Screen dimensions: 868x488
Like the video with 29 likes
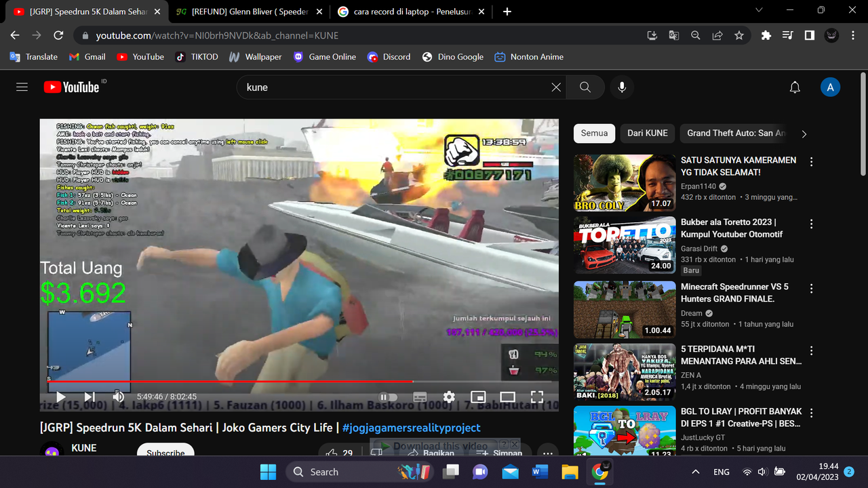[x=339, y=453]
